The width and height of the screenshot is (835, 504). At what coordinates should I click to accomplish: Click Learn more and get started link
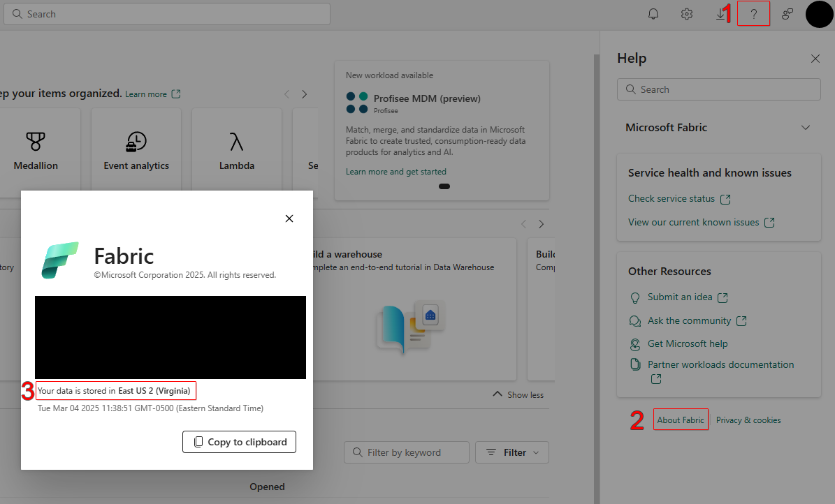point(395,172)
